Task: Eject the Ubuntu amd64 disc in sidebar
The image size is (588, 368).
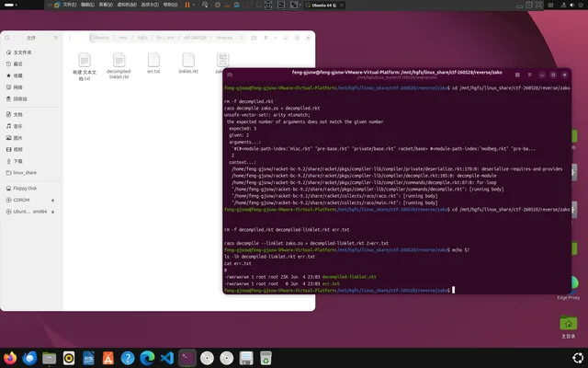Action: tap(53, 212)
